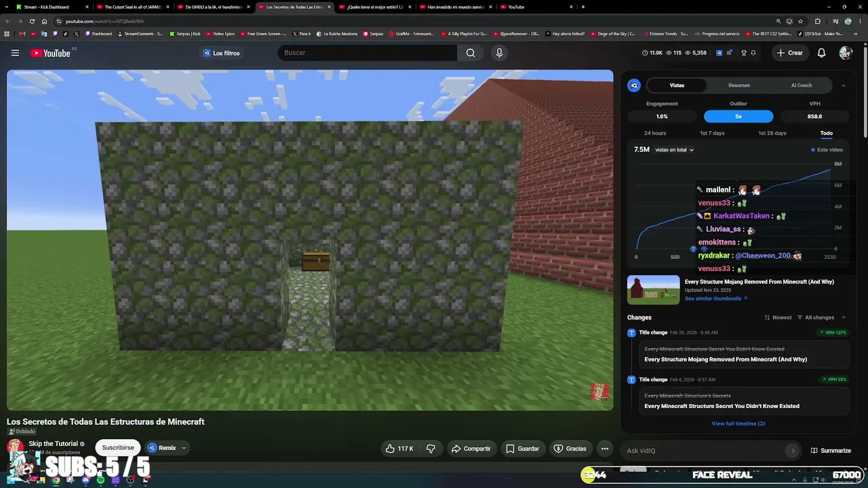
Task: Open the YouTube notifications bell
Action: click(x=821, y=53)
